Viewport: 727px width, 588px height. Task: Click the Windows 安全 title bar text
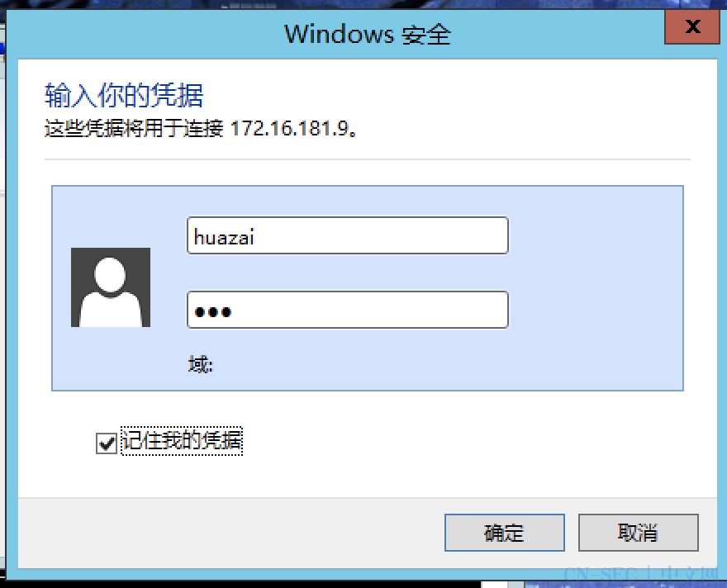tap(367, 35)
